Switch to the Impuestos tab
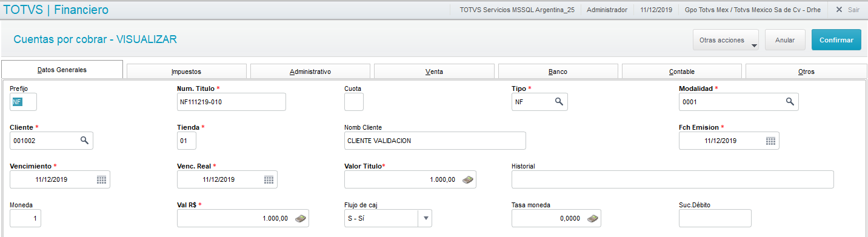The image size is (868, 237). [x=186, y=72]
